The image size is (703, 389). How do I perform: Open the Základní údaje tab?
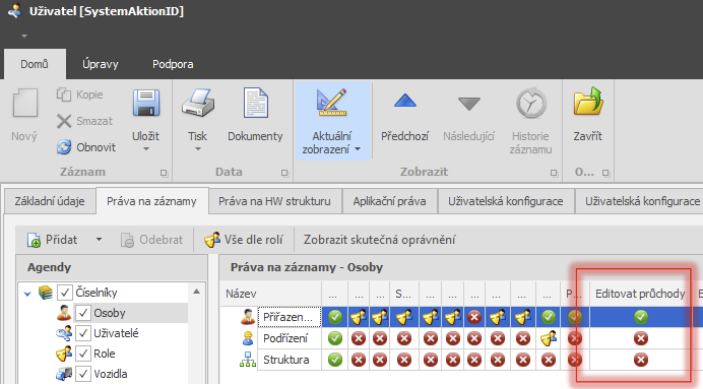(50, 201)
